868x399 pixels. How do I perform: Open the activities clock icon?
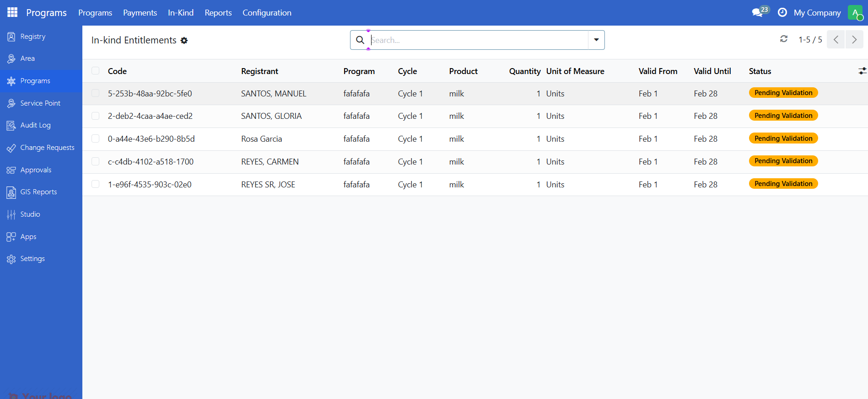click(782, 12)
